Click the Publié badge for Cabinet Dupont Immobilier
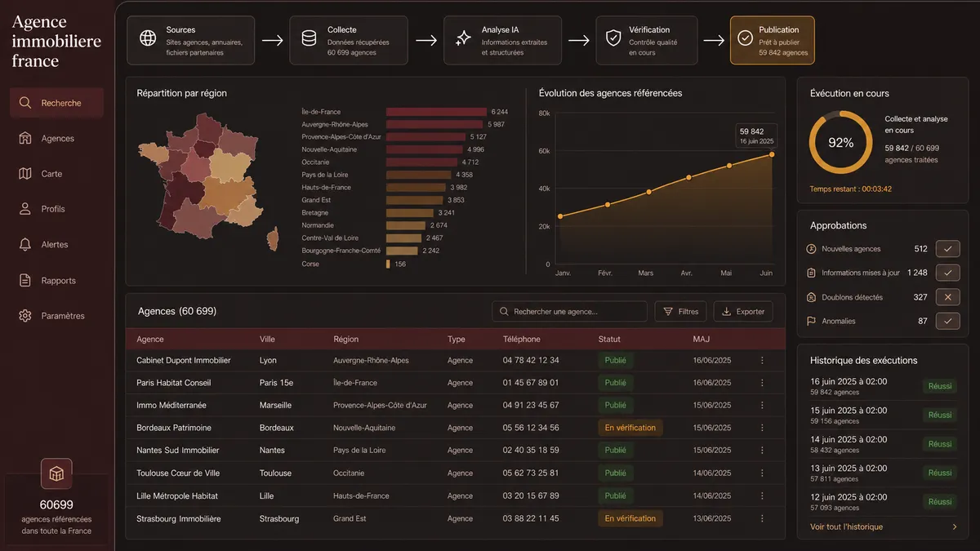The width and height of the screenshot is (980, 551). point(616,360)
